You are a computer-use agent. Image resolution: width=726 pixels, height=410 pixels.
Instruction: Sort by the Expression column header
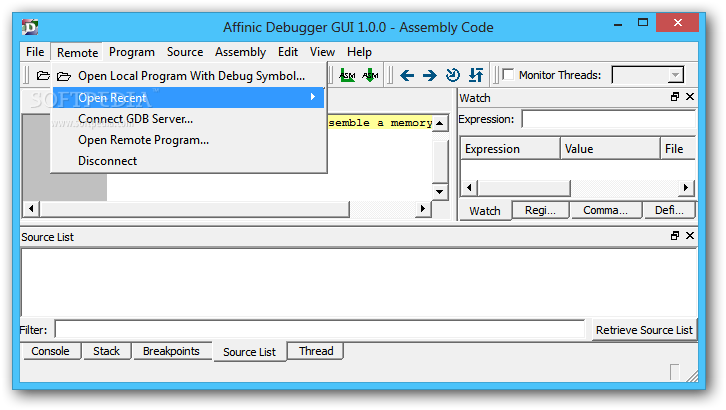click(x=510, y=149)
